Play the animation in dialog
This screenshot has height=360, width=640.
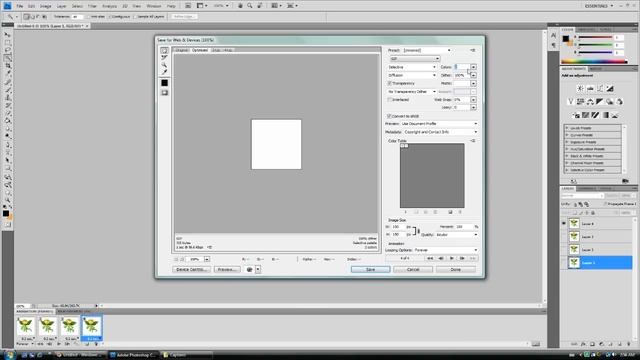click(451, 258)
